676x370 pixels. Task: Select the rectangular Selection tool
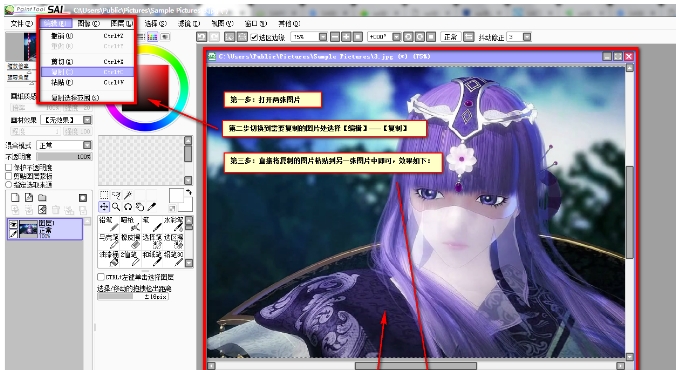[x=104, y=195]
